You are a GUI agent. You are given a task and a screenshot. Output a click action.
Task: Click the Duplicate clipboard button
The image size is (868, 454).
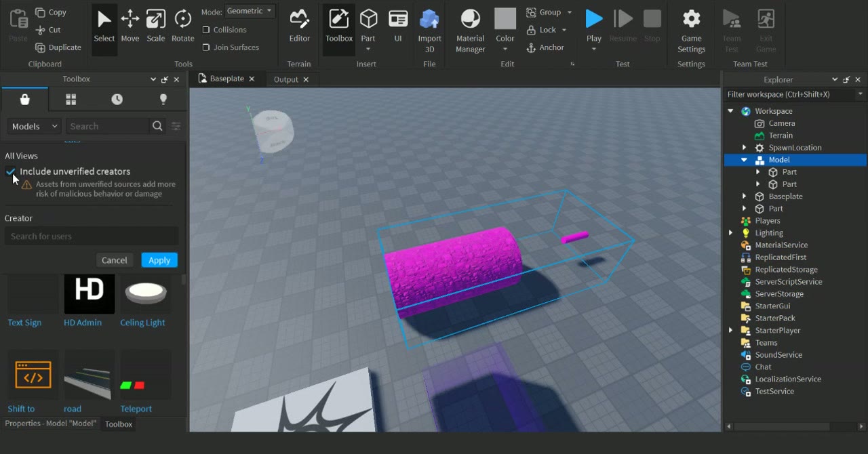coord(58,47)
